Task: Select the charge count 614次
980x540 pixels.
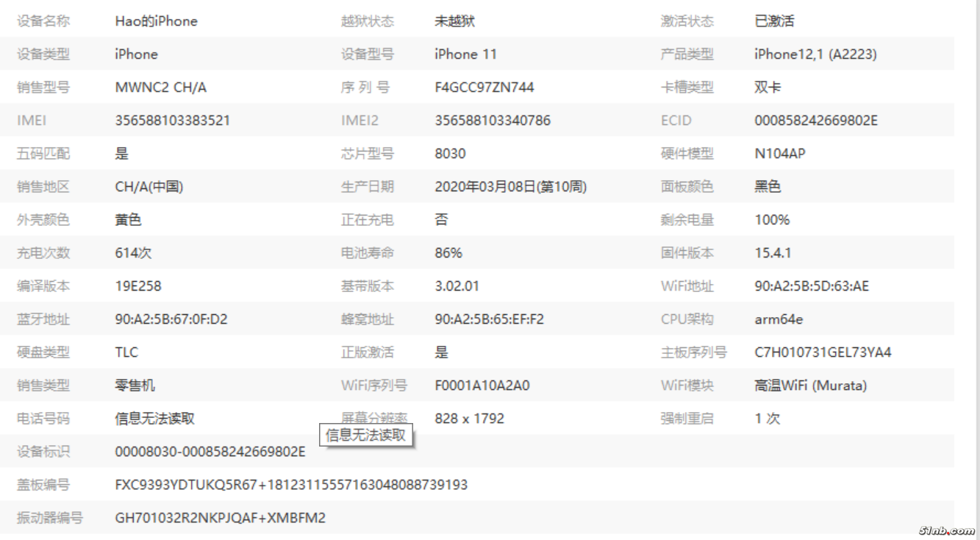Action: pos(133,253)
